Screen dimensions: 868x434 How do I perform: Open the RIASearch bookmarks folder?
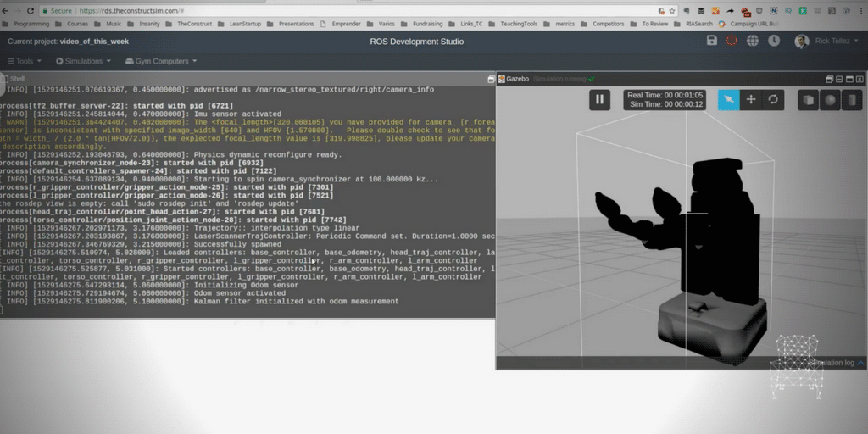(x=693, y=24)
